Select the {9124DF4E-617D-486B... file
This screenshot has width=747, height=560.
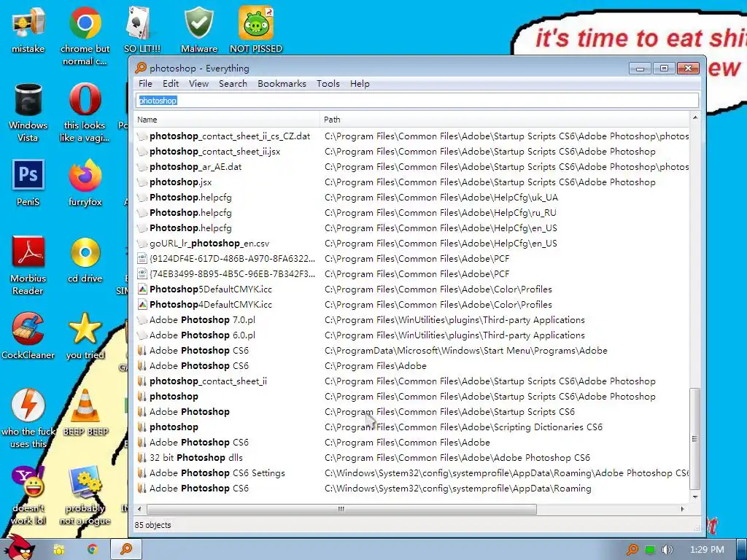412,259
